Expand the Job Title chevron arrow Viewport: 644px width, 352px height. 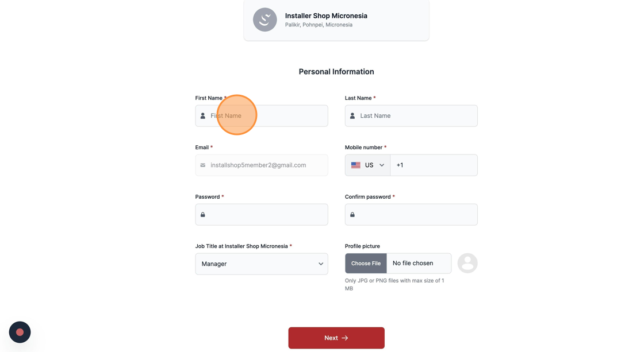click(321, 264)
